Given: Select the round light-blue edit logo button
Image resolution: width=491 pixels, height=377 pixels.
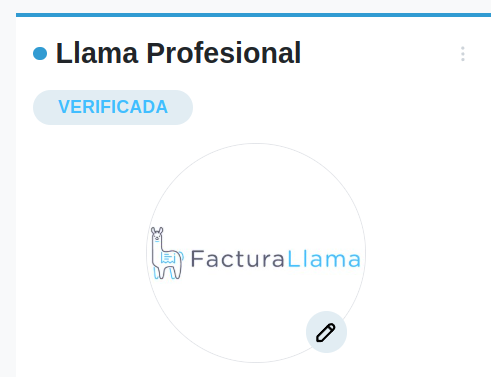Looking at the screenshot, I should pyautogui.click(x=326, y=332).
